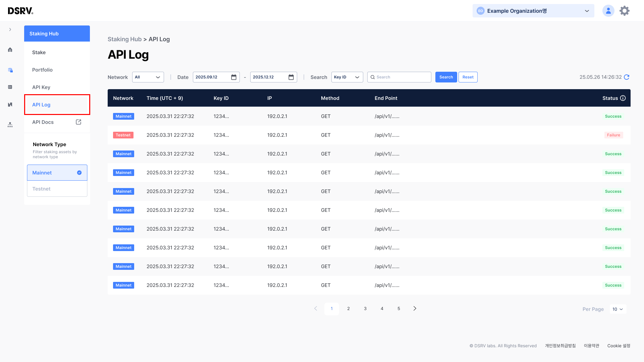
Task: Expand the left sidebar chevron
Action: (x=10, y=29)
